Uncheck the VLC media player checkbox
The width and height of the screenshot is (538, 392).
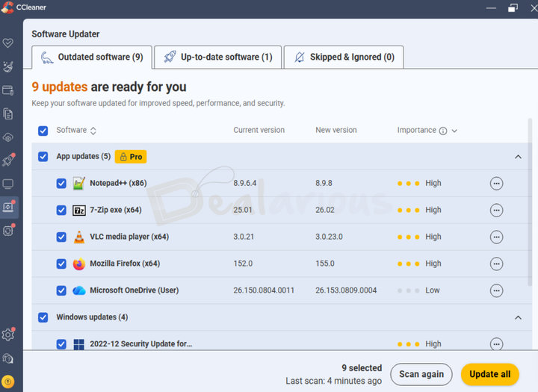[61, 237]
